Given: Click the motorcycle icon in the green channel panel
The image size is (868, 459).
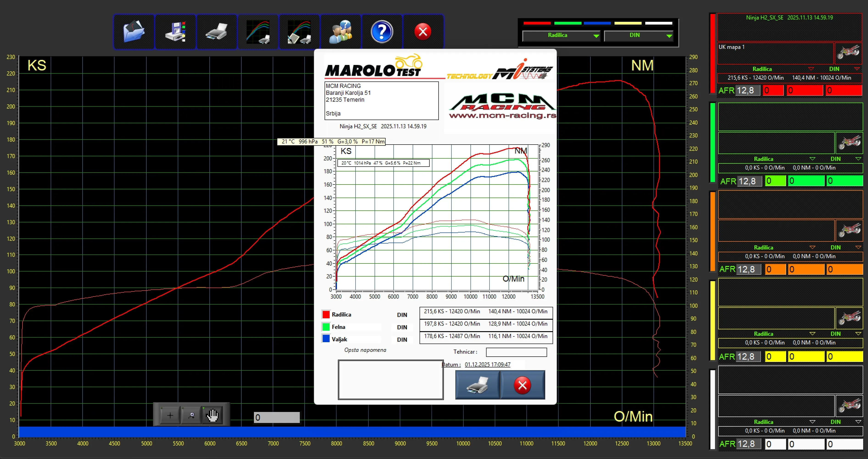Looking at the screenshot, I should tap(850, 143).
